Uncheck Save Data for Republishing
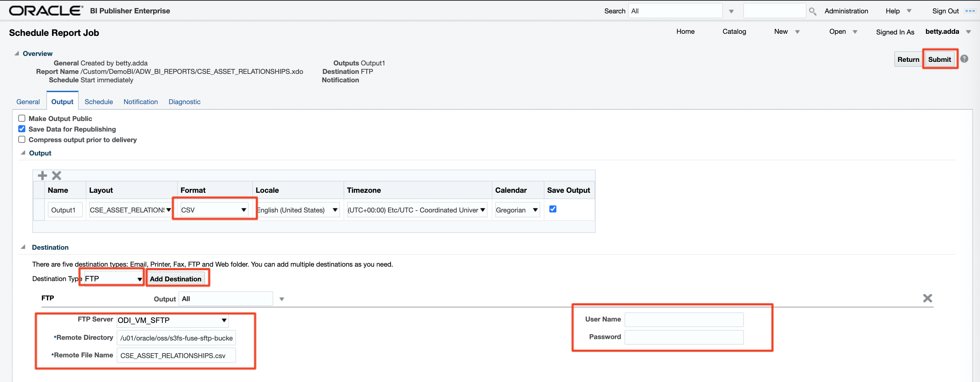Viewport: 980px width, 382px height. pos(22,129)
